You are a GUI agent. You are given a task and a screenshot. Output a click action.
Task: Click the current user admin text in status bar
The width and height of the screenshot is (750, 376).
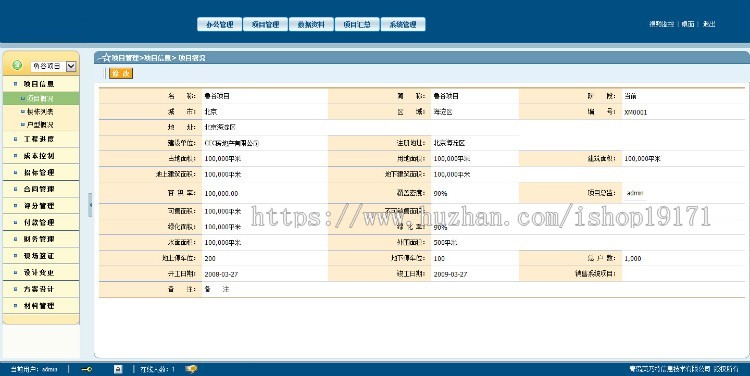34,369
